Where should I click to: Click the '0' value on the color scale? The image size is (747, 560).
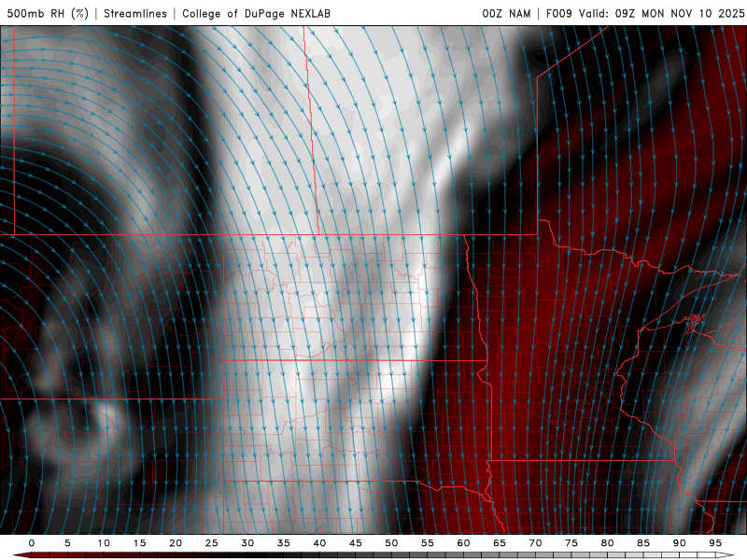tap(32, 543)
